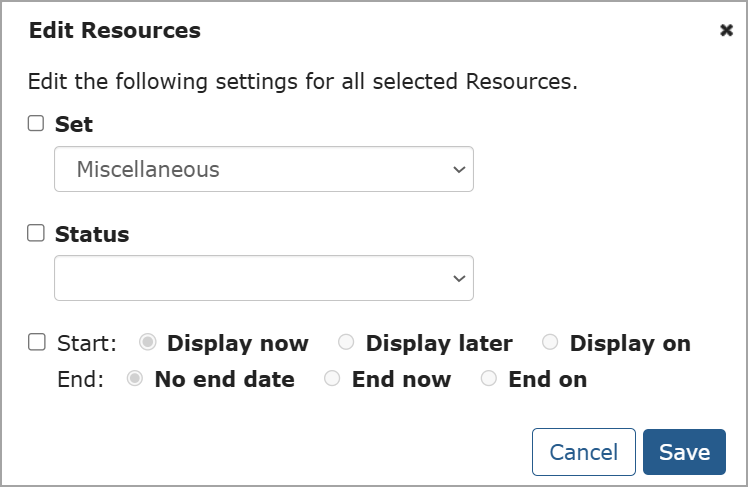Screen dimensions: 748x487
Task: Tick the Status checkbox
Action: point(36,233)
